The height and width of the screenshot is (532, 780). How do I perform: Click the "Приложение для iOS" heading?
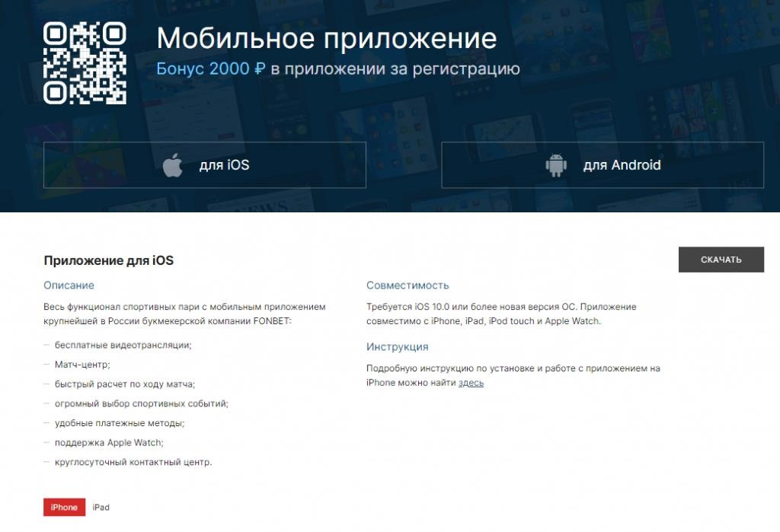[108, 260]
